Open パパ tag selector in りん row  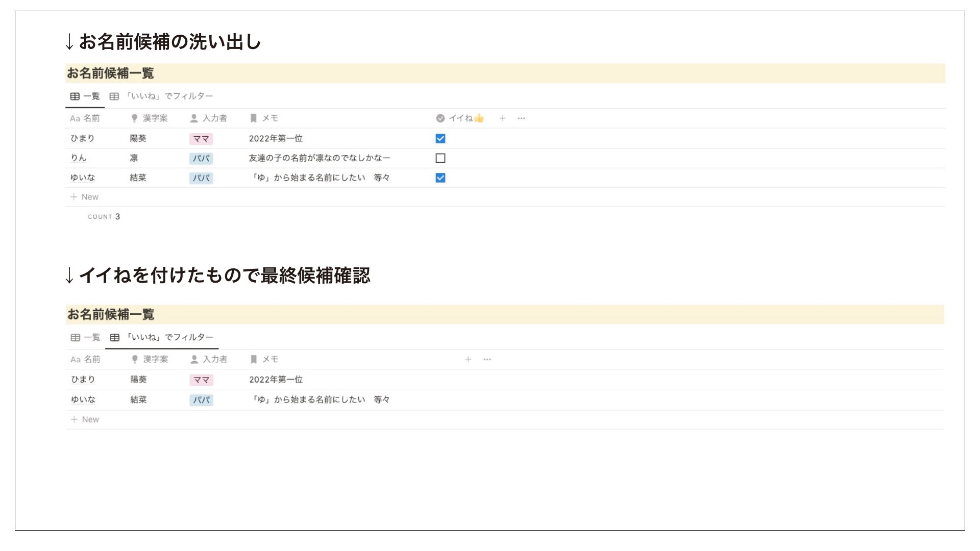201,159
